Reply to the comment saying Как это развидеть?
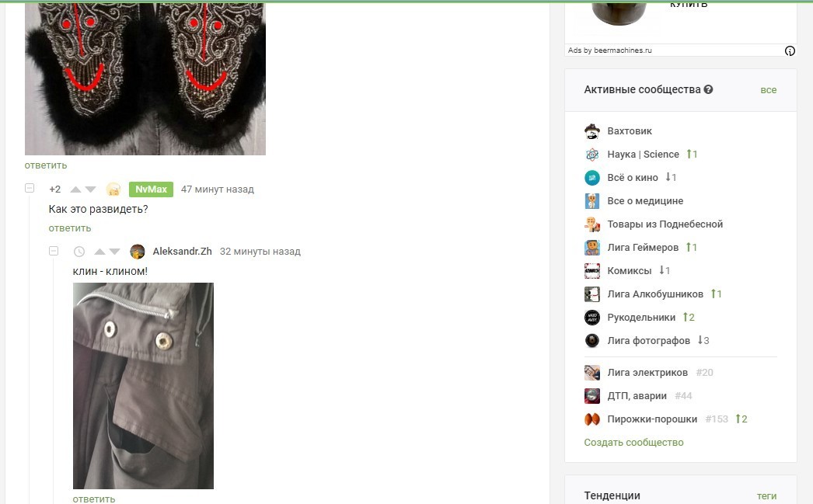Viewport: 813px width, 504px height. click(x=69, y=228)
